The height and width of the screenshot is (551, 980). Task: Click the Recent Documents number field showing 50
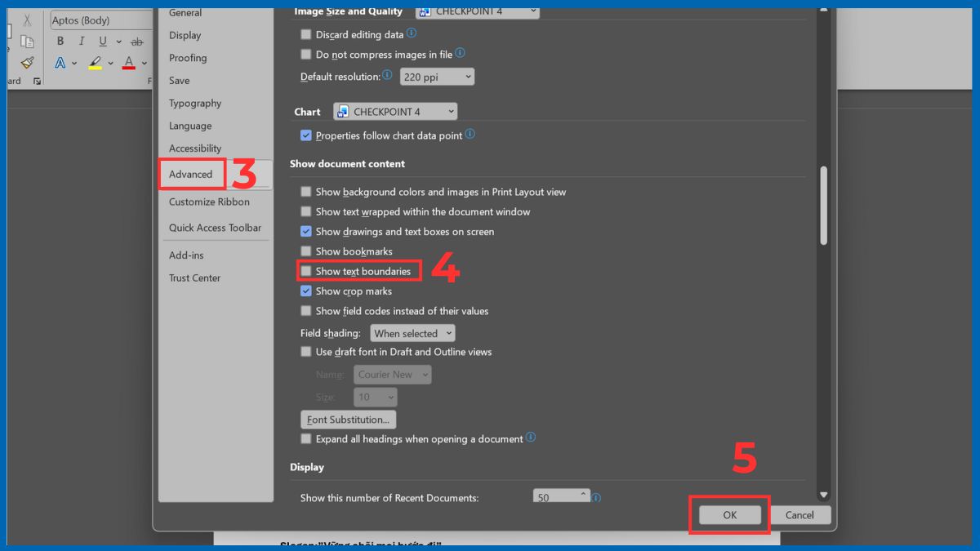tap(561, 496)
